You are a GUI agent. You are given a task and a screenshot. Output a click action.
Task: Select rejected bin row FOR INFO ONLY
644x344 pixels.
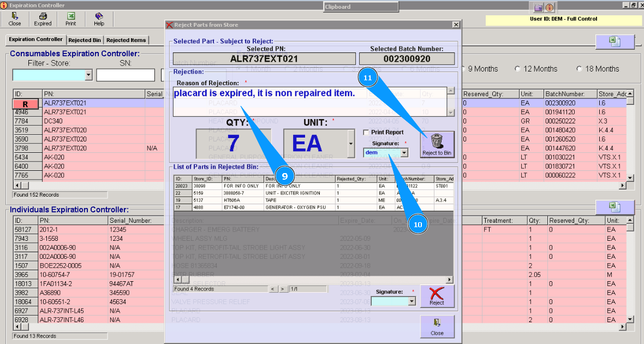pyautogui.click(x=314, y=186)
